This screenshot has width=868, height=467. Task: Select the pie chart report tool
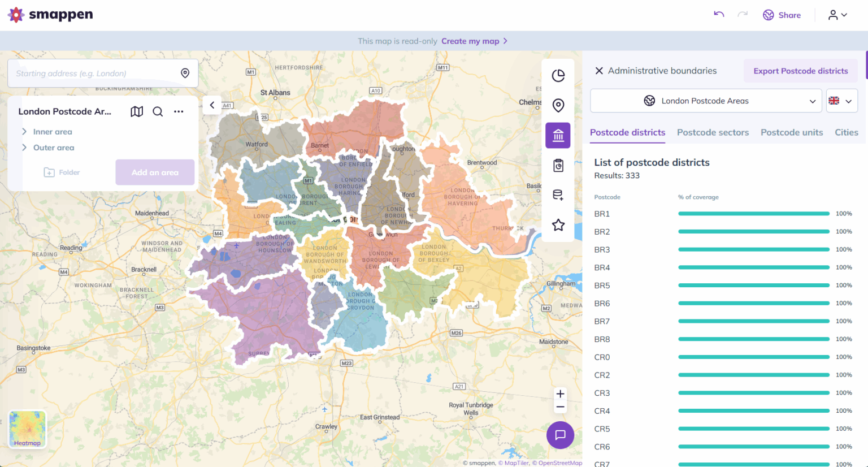(558, 75)
